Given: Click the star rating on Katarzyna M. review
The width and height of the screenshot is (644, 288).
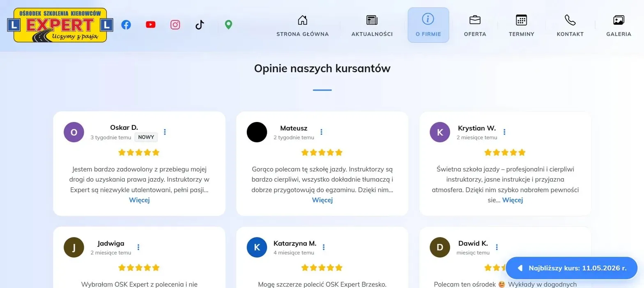Looking at the screenshot, I should click(322, 268).
